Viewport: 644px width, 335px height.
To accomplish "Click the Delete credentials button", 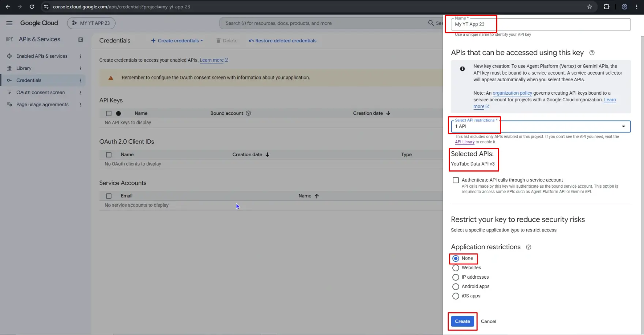I will coord(227,41).
